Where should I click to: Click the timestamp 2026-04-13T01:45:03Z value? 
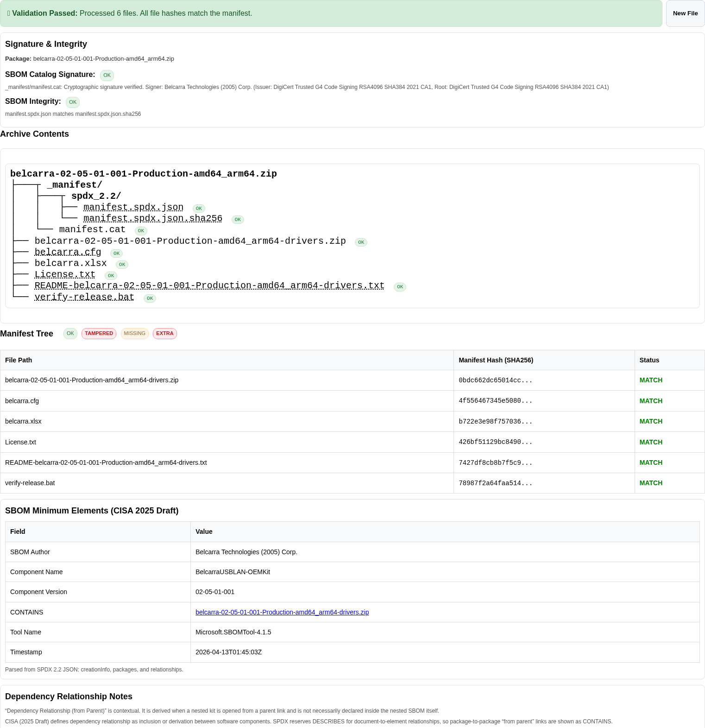point(229,652)
